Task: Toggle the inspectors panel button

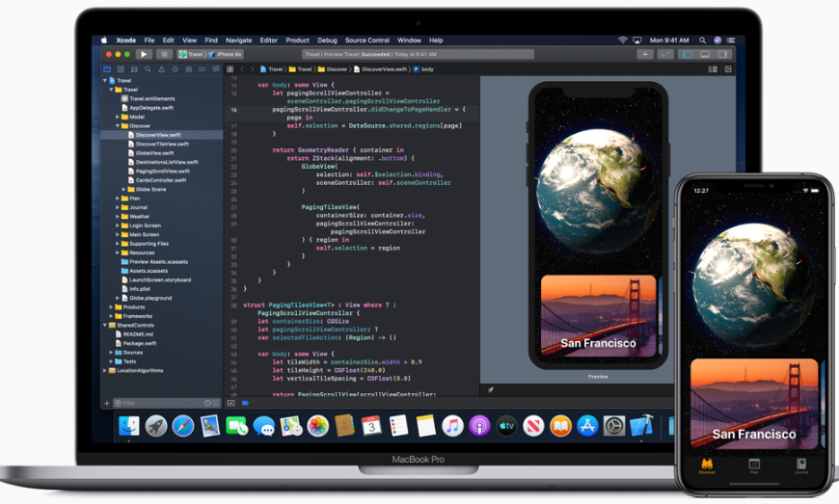Action: tap(722, 54)
